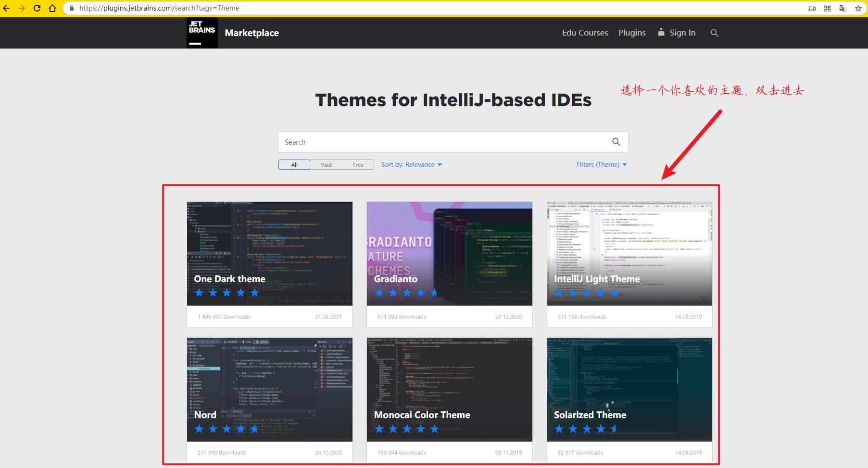Click the Gradianto star rating
Image resolution: width=868 pixels, height=468 pixels.
(x=407, y=293)
